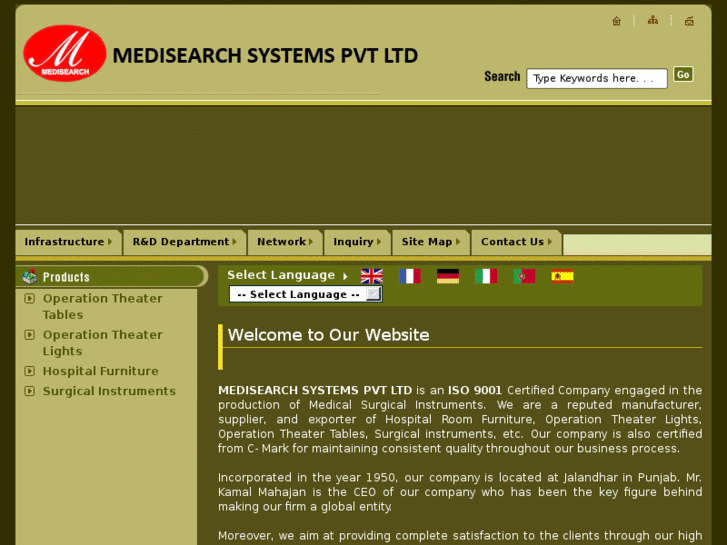Open the Network tab
727x545 pixels.
[x=285, y=242]
